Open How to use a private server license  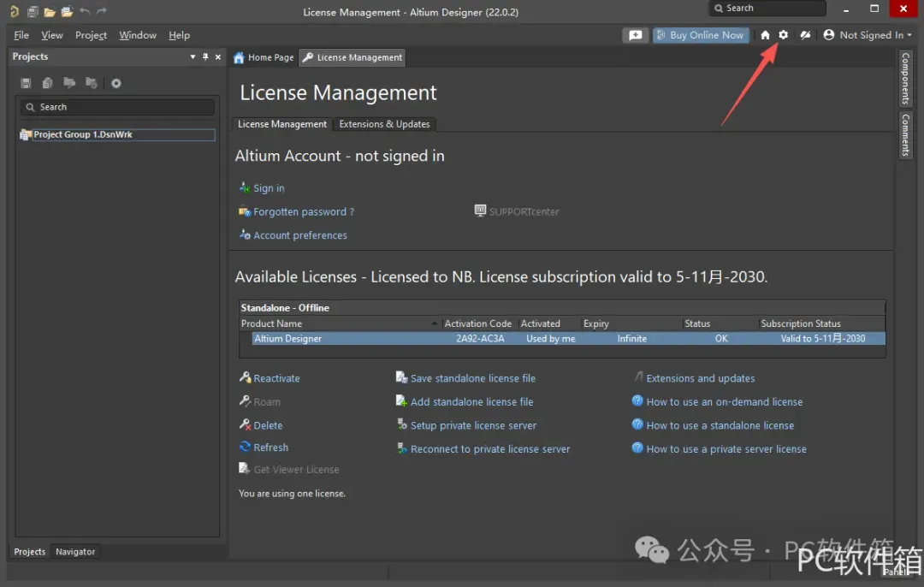pyautogui.click(x=726, y=449)
